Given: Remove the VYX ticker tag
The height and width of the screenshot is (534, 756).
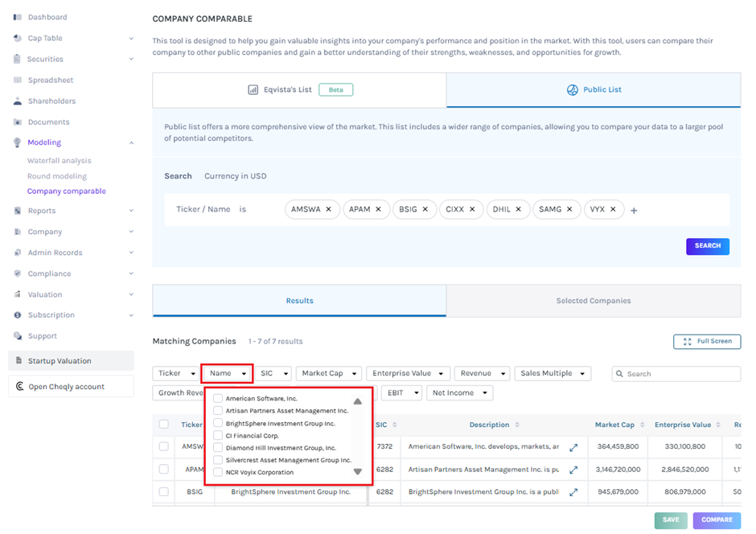Looking at the screenshot, I should [613, 209].
